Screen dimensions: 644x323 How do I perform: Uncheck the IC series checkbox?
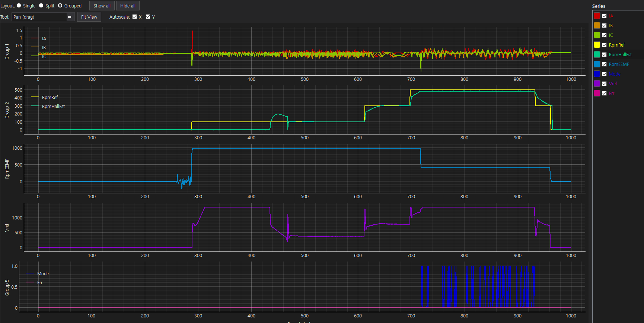(x=605, y=35)
